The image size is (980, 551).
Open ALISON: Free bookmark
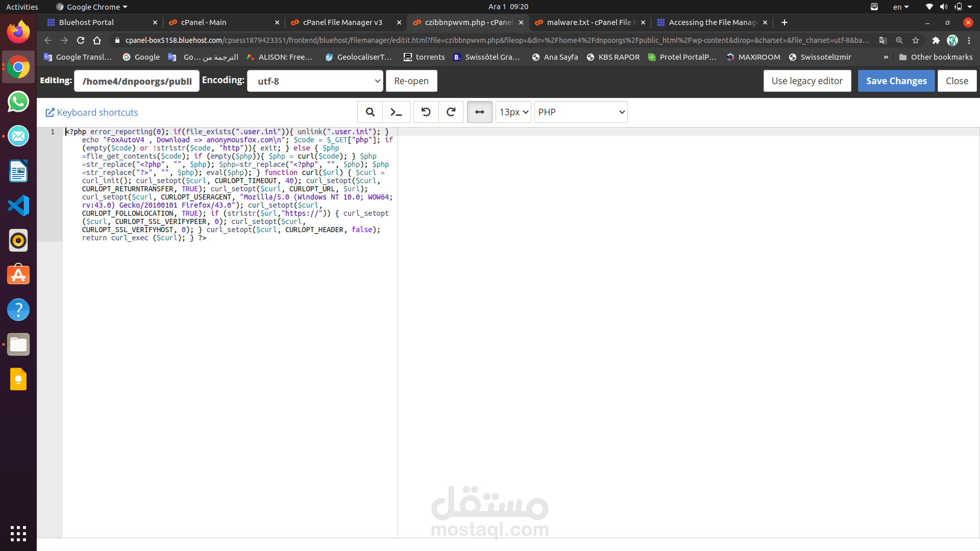pyautogui.click(x=279, y=57)
